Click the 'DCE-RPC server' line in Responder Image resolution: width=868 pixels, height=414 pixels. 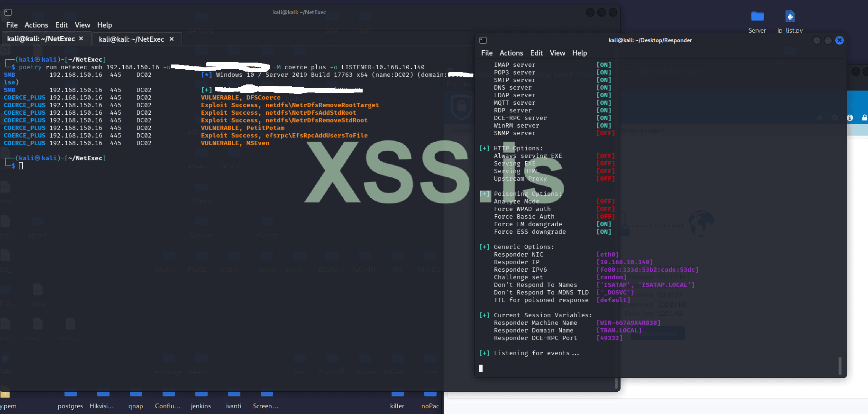[521, 118]
